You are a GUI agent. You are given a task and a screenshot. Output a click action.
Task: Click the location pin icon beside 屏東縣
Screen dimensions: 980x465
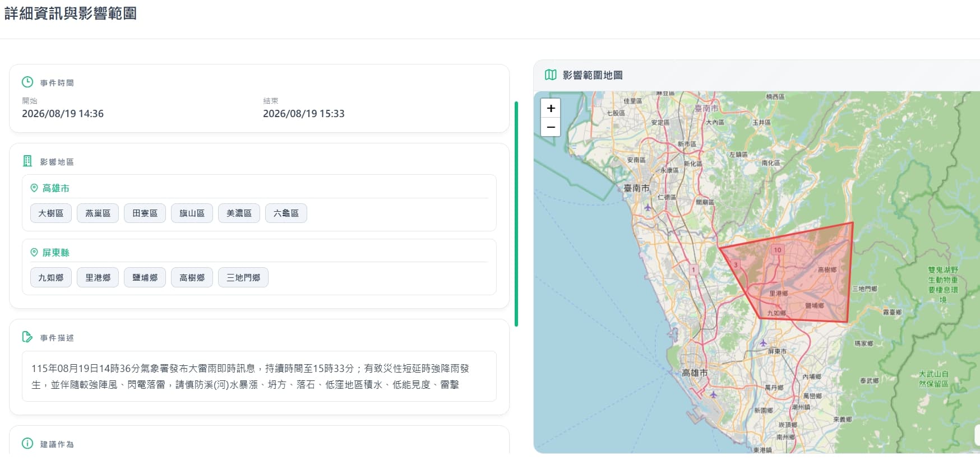coord(34,253)
